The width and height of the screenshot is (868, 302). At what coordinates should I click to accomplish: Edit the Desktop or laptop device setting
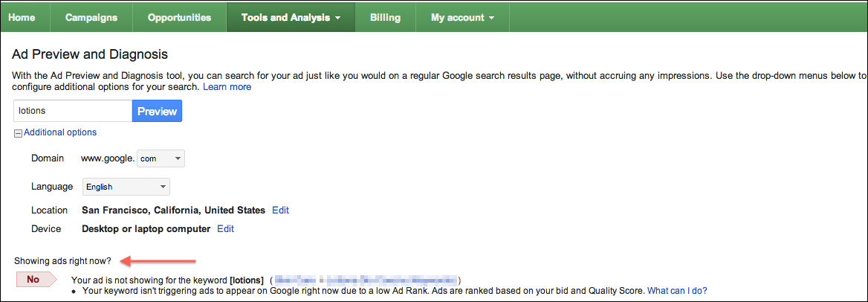[x=225, y=229]
